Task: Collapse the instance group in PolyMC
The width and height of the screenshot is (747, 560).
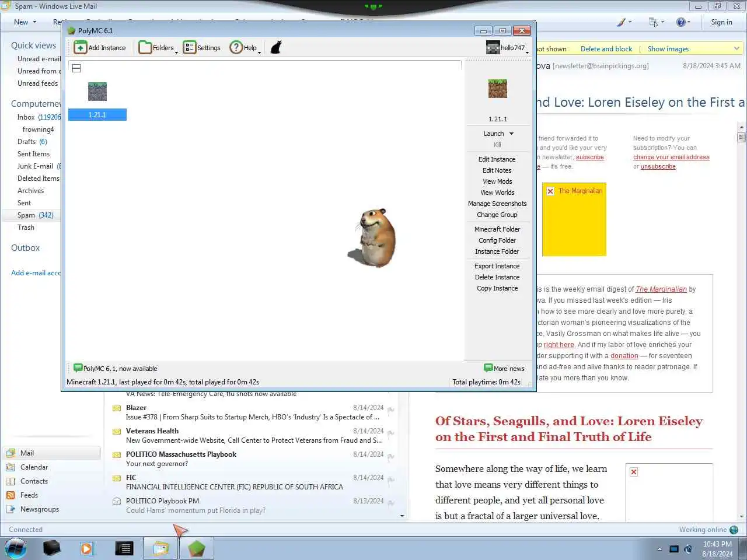Action: (x=76, y=68)
